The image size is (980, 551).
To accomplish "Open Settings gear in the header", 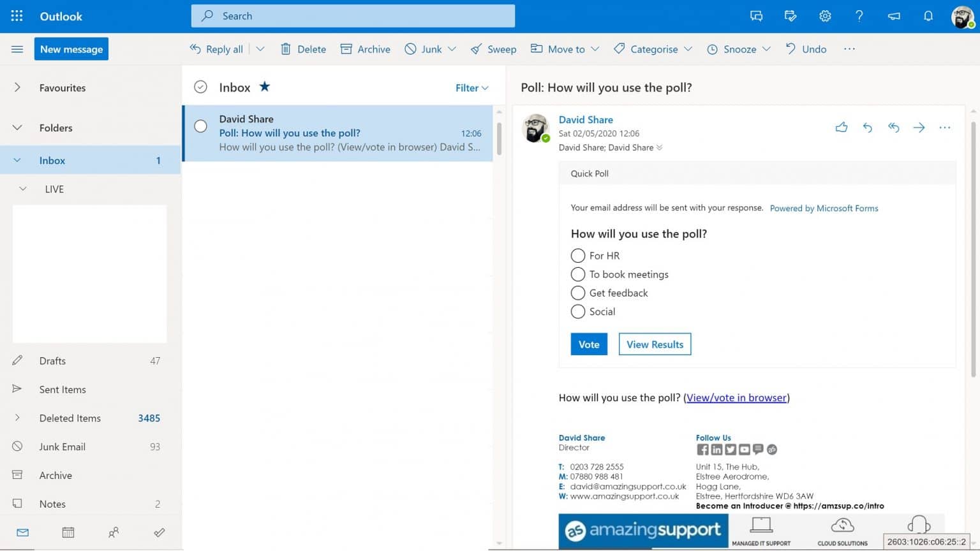I will pos(825,16).
